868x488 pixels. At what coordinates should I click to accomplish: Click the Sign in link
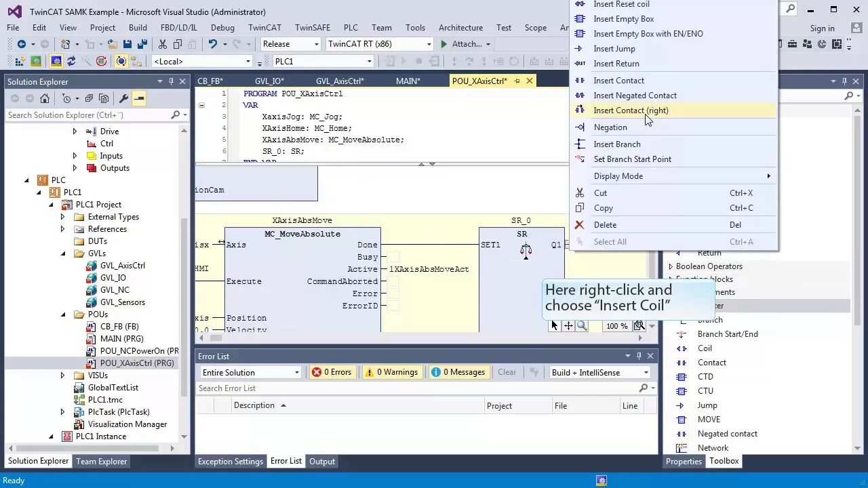822,28
